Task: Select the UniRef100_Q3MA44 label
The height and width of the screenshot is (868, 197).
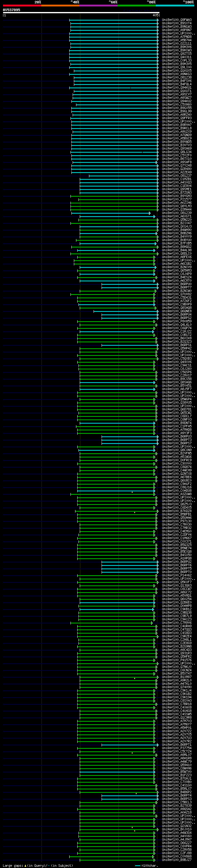Action: coord(177,209)
